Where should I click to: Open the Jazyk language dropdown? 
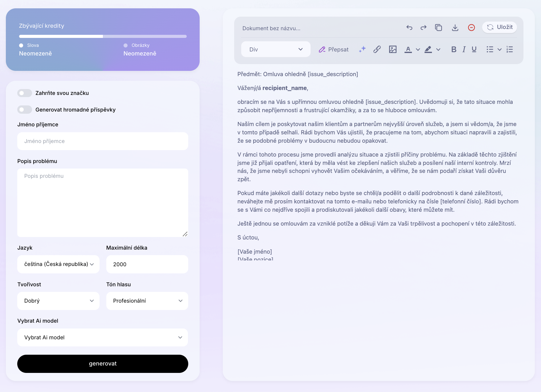58,264
